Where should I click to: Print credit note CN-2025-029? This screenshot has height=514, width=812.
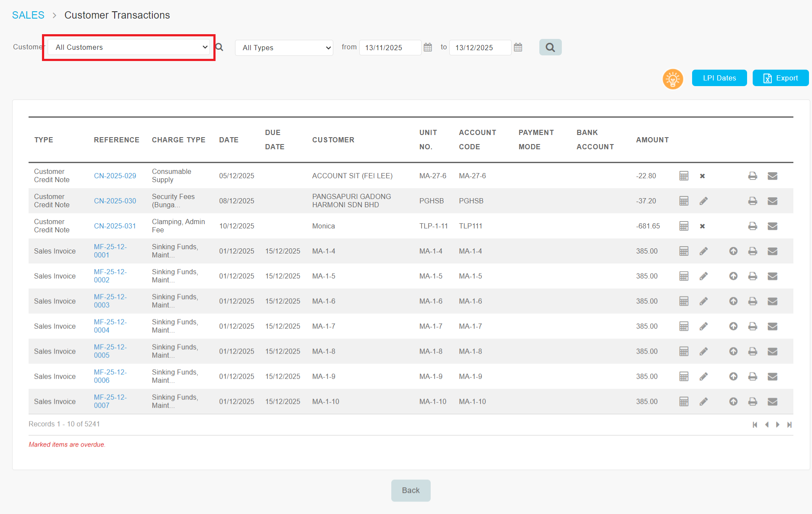click(x=753, y=176)
